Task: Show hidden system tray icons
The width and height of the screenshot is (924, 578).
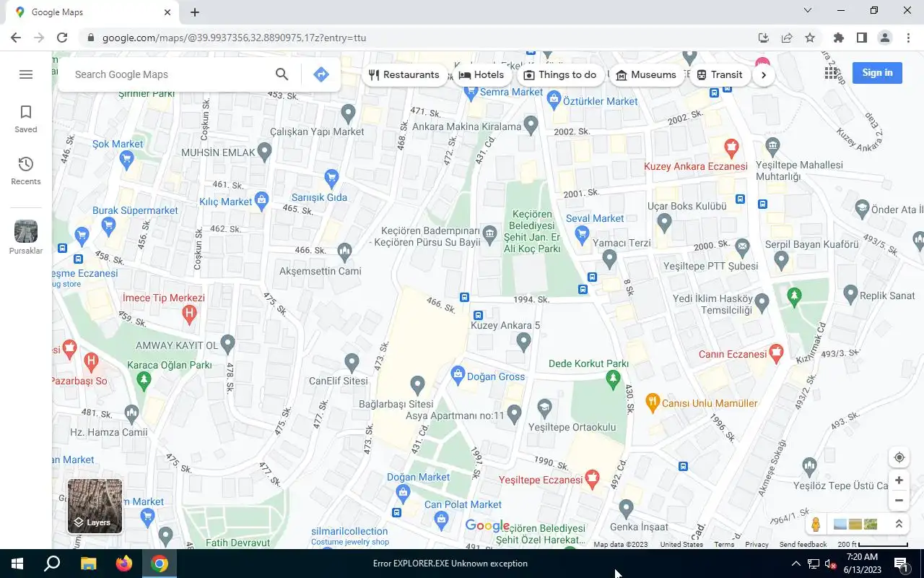Action: (796, 564)
